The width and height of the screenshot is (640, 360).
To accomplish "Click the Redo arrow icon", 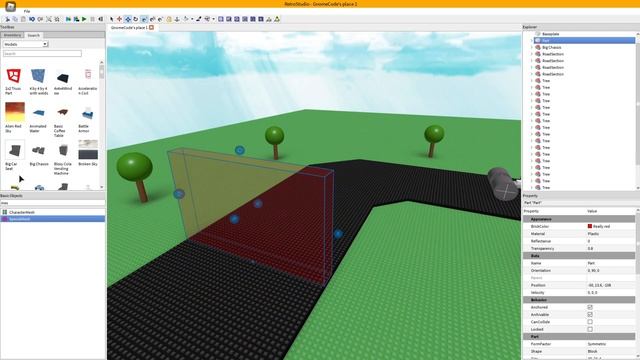I will (40, 19).
